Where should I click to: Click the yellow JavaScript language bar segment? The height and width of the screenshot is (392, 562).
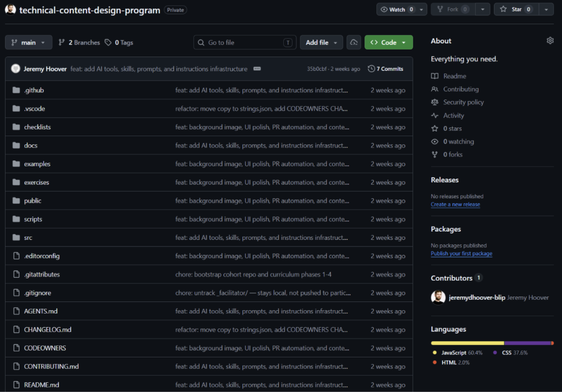(x=468, y=343)
